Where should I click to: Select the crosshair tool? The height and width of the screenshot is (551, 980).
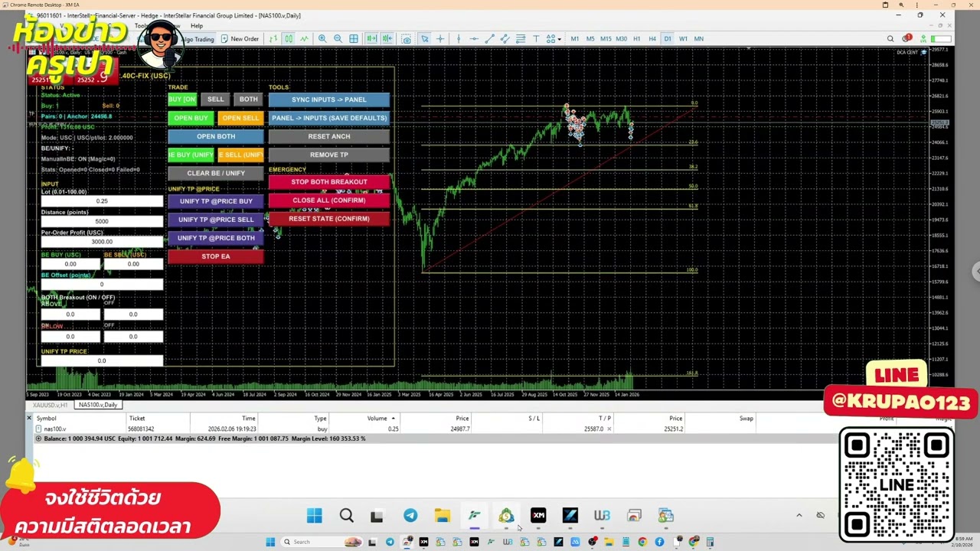click(x=440, y=39)
